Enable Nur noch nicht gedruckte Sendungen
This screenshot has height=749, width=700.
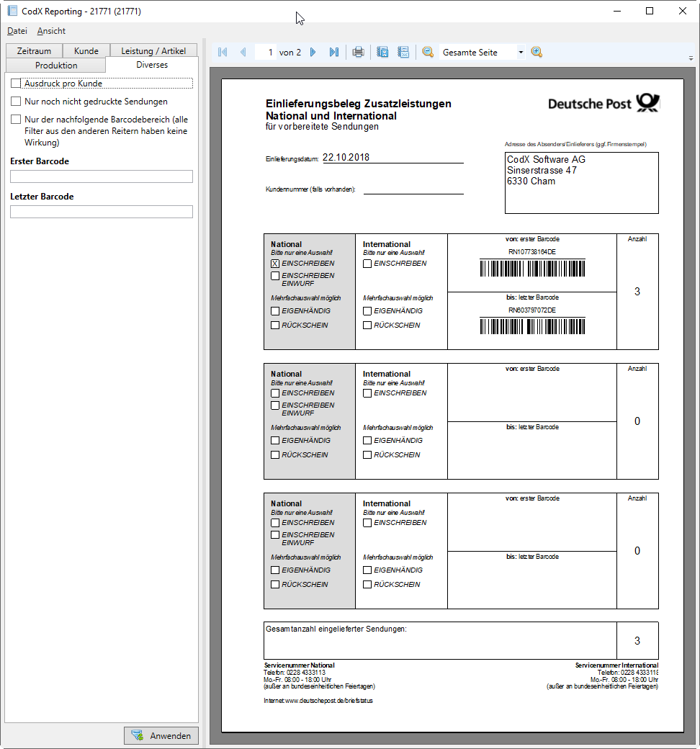tap(16, 102)
